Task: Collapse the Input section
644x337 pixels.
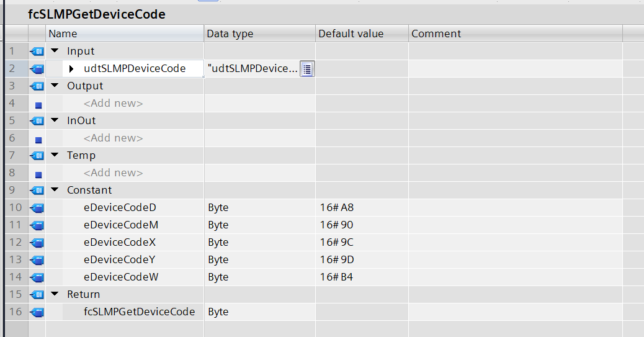Action: [x=55, y=52]
